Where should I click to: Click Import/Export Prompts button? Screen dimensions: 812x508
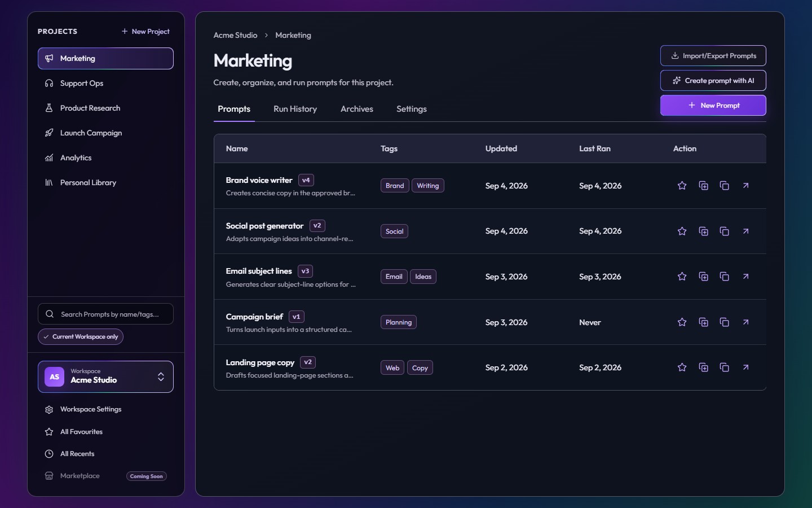(x=713, y=56)
